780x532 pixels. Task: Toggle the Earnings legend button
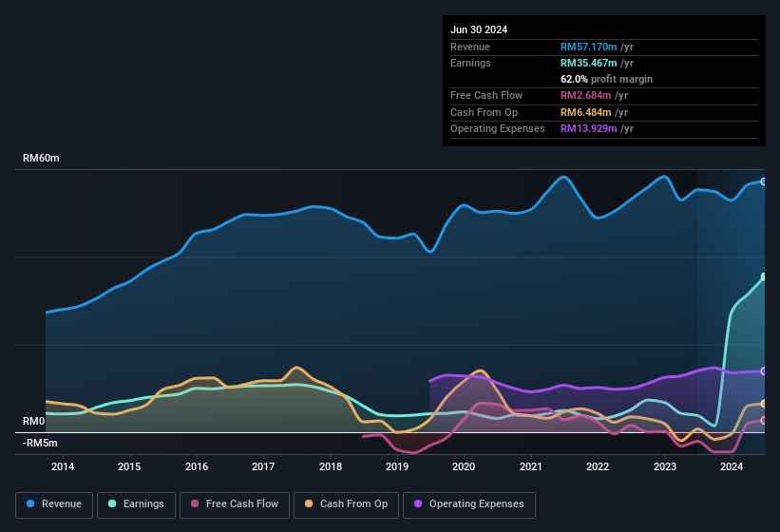[x=136, y=504]
